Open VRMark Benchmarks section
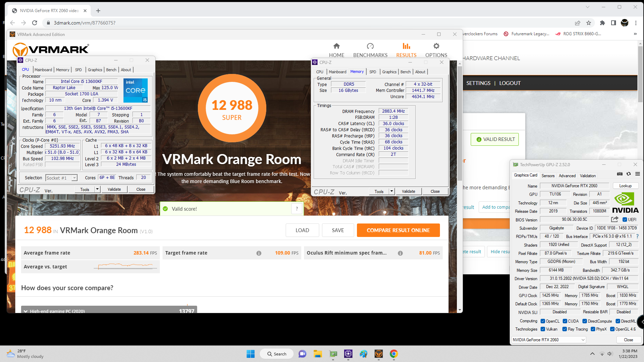The height and width of the screenshot is (362, 644). coord(370,50)
